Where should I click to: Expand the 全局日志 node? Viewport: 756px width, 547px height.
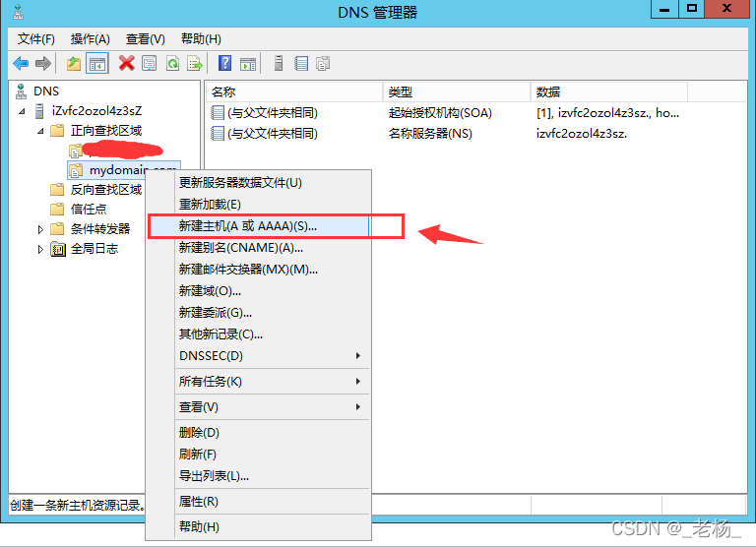pyautogui.click(x=40, y=249)
